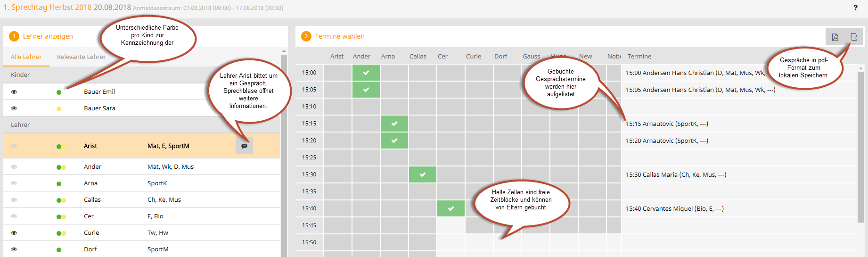The width and height of the screenshot is (868, 257).
Task: Toggle visibility eye for Bauer Emil
Action: coord(14,92)
